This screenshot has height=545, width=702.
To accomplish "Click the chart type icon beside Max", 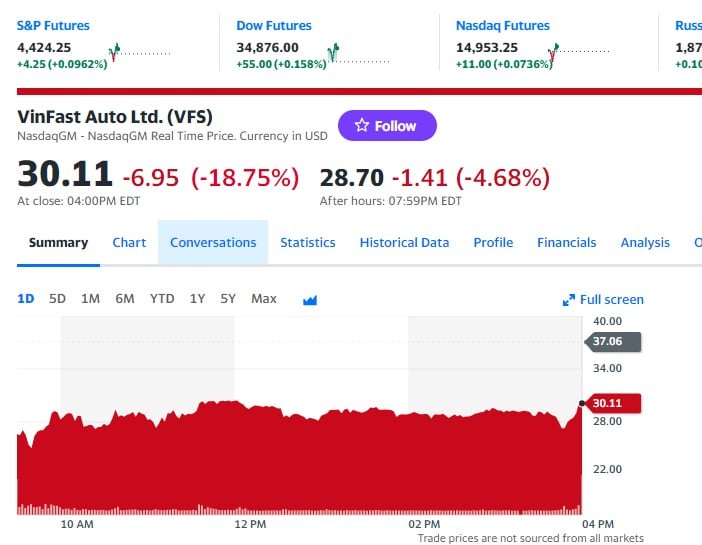I will [309, 299].
